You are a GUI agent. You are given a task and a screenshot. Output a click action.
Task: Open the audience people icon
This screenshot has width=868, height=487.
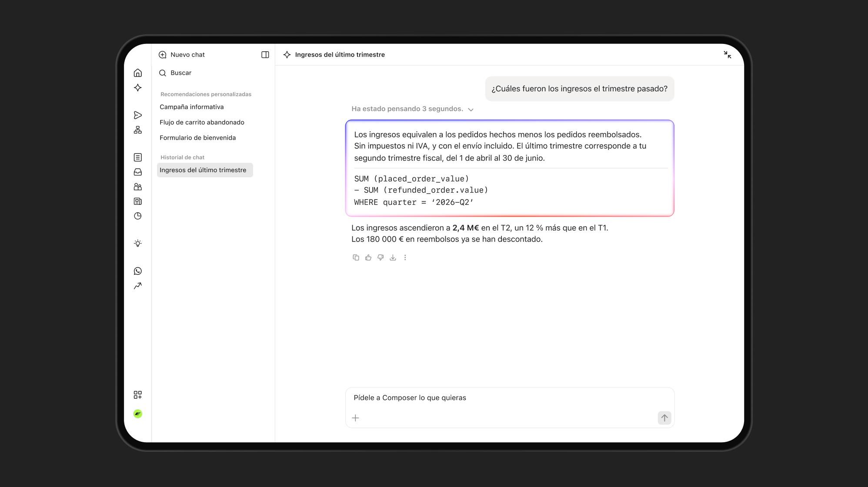[138, 187]
